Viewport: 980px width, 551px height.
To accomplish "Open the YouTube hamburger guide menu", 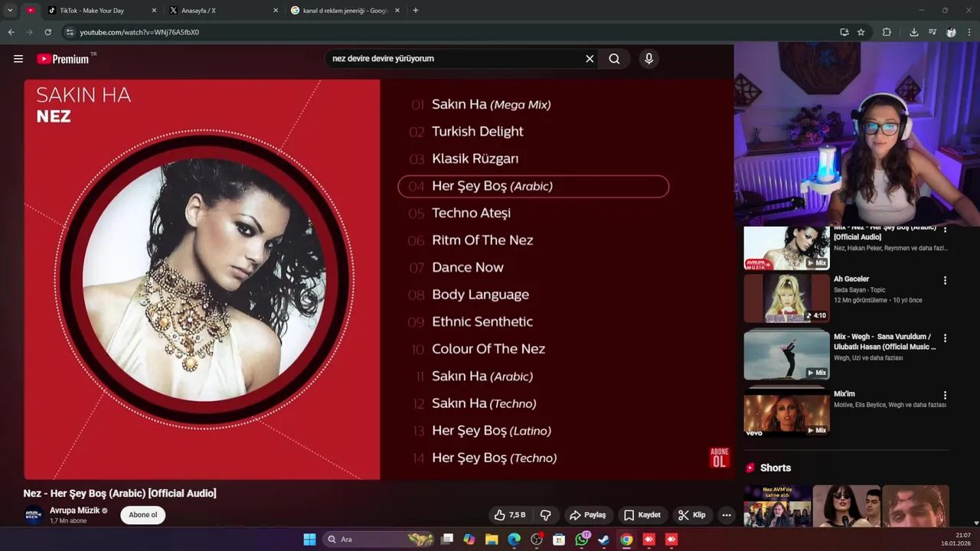I will point(18,59).
